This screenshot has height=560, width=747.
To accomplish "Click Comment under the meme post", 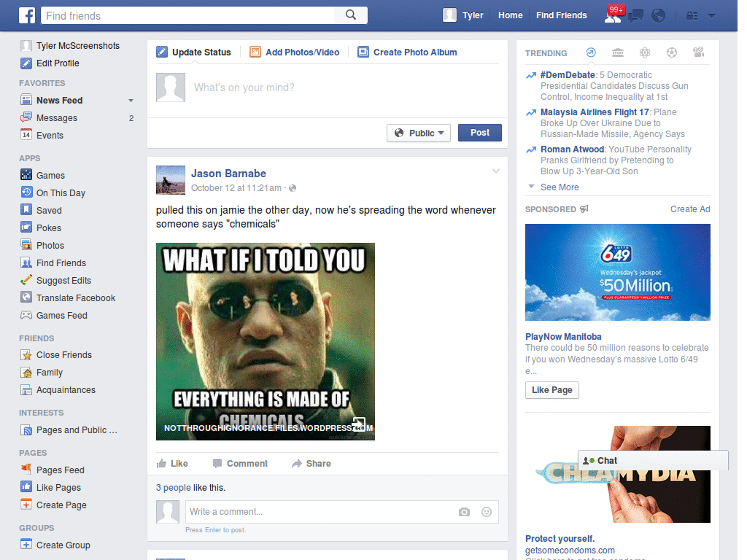I will 240,463.
